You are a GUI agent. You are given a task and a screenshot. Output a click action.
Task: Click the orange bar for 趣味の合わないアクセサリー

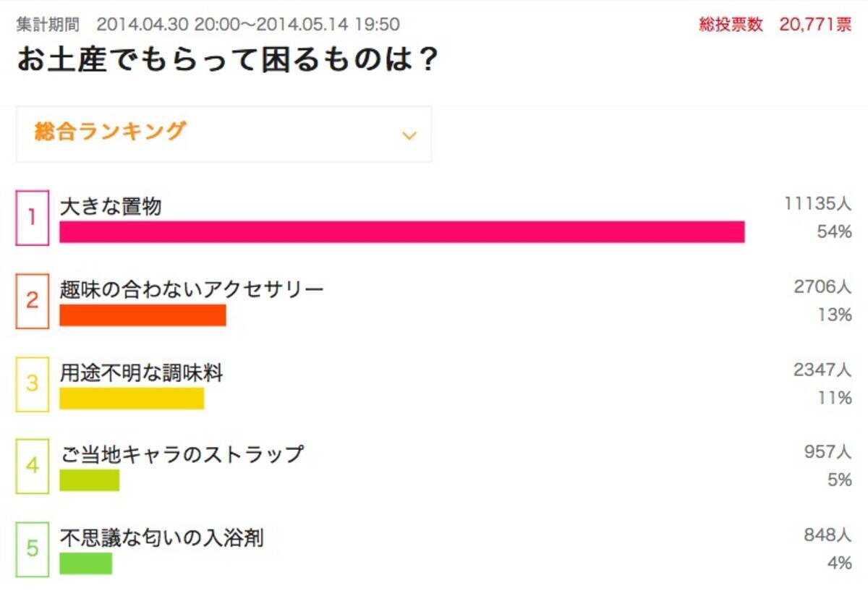142,315
